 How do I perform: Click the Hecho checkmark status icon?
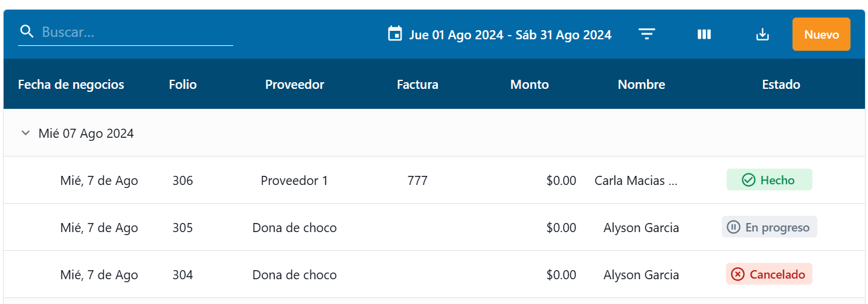coord(748,180)
